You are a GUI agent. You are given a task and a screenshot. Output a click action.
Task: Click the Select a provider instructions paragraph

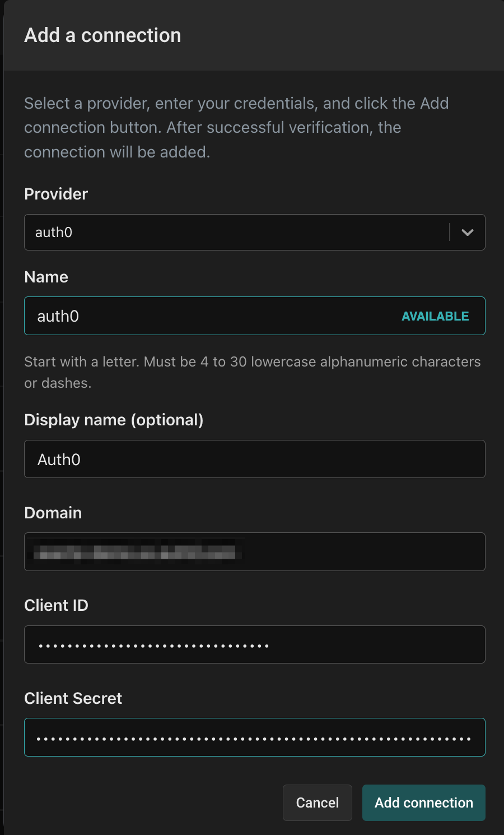pos(236,127)
